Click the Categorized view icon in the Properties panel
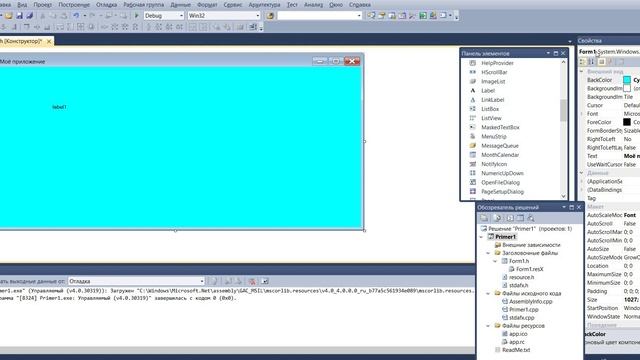This screenshot has width=640, height=360. pos(583,62)
